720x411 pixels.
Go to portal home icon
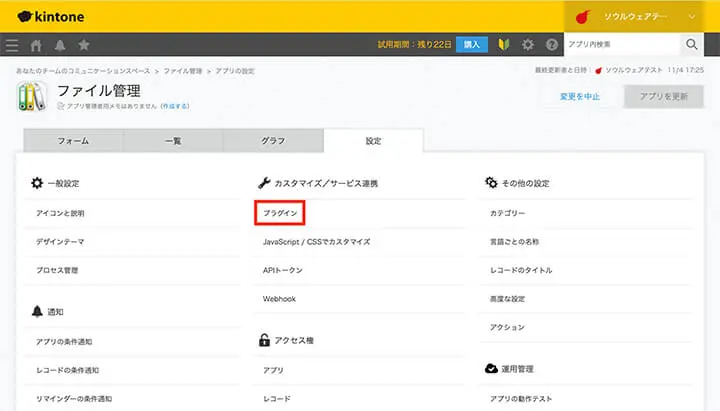click(x=36, y=45)
